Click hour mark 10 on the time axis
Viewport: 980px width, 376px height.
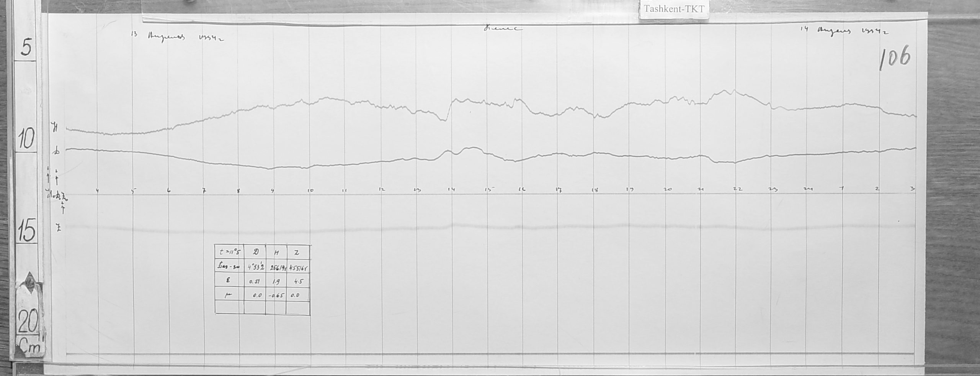(x=310, y=190)
